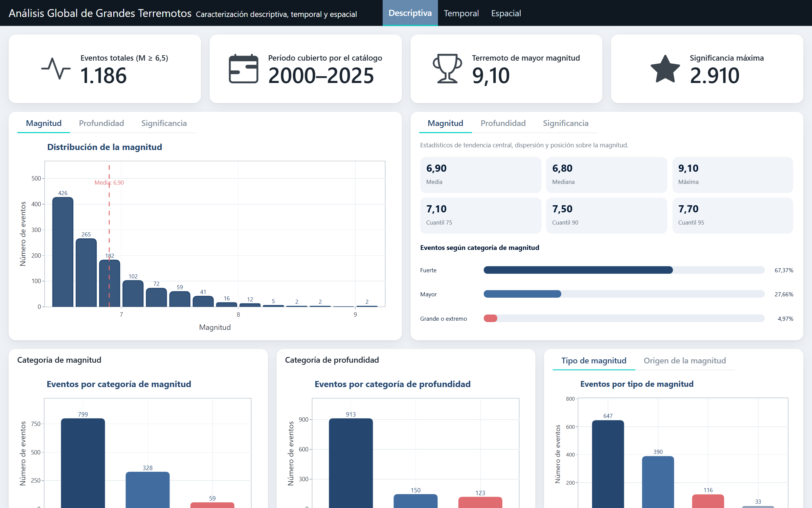This screenshot has height=508, width=812.
Task: Click the Análisis Global de Grandes Terremotos title
Action: pyautogui.click(x=100, y=13)
